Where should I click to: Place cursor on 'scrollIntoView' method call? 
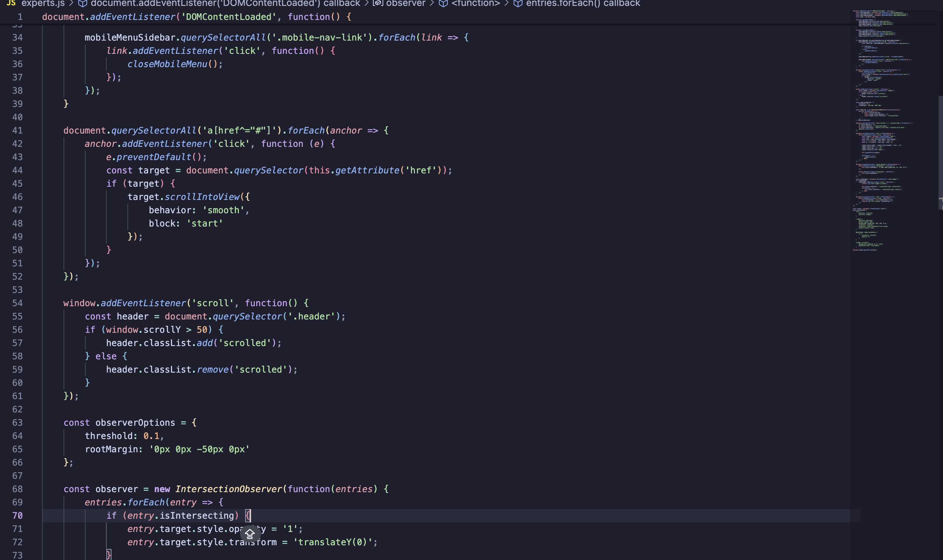(202, 197)
